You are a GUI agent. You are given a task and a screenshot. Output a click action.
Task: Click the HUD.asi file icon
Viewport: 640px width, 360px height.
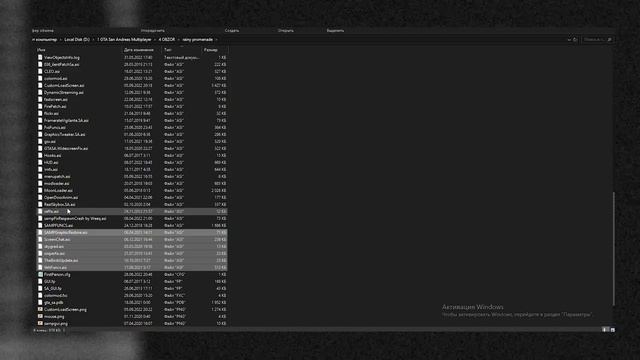(x=40, y=162)
